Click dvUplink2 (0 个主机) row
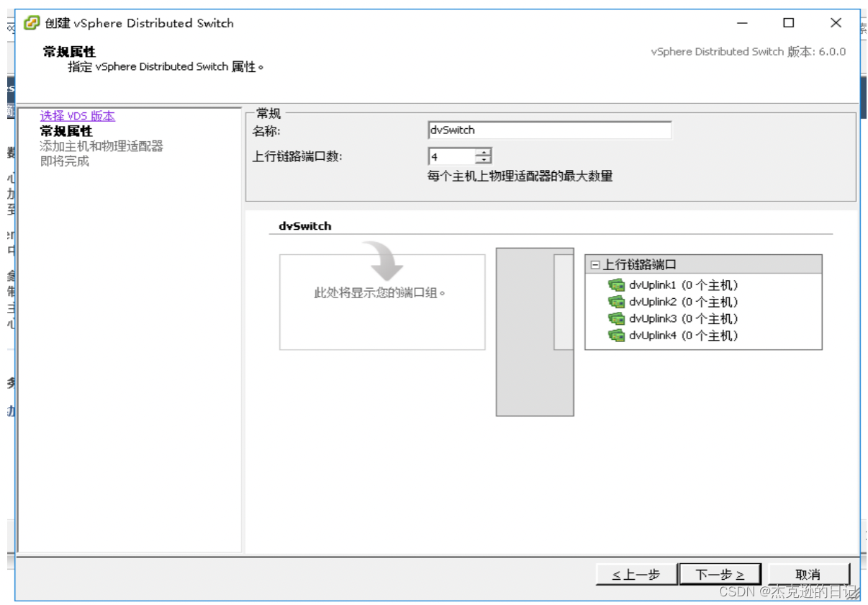This screenshot has width=868, height=605. coord(673,302)
